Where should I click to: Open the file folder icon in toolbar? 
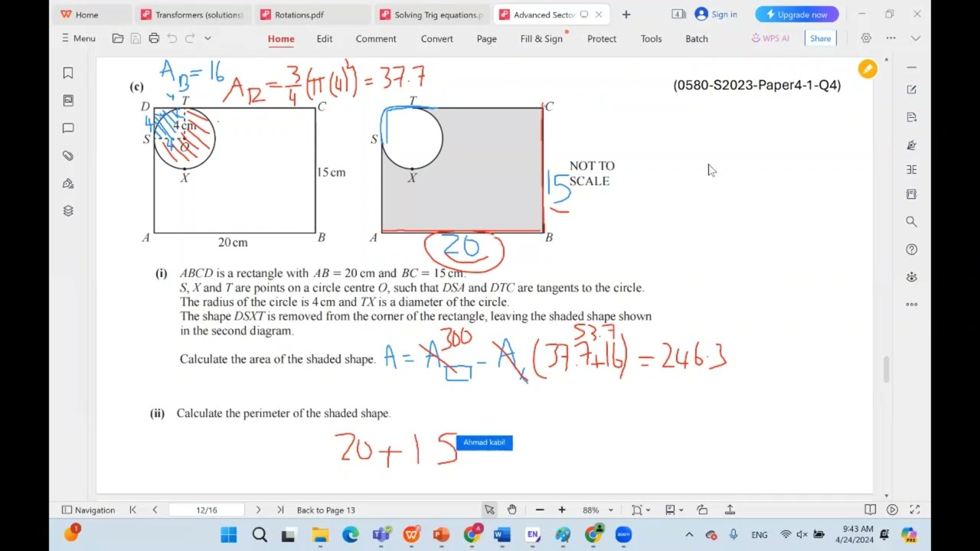[117, 38]
